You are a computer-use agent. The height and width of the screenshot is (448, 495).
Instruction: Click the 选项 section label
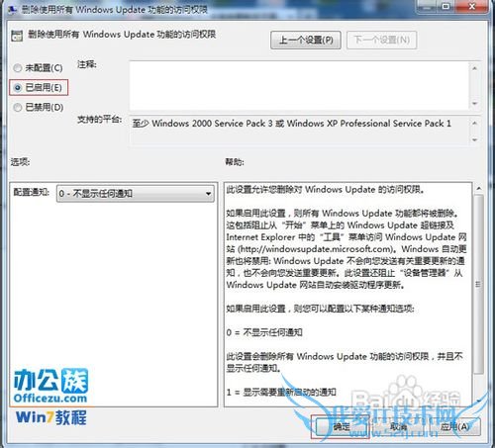pyautogui.click(x=20, y=162)
